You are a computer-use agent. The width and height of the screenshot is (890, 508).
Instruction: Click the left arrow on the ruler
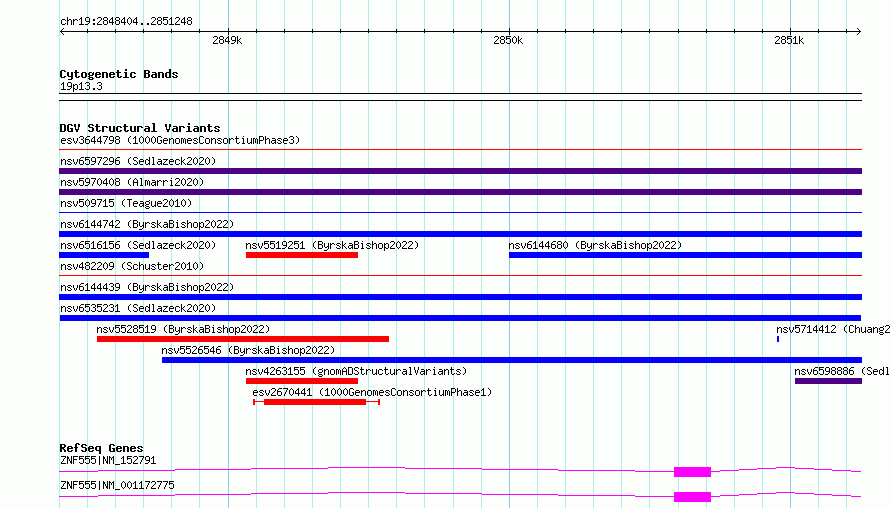click(x=62, y=31)
